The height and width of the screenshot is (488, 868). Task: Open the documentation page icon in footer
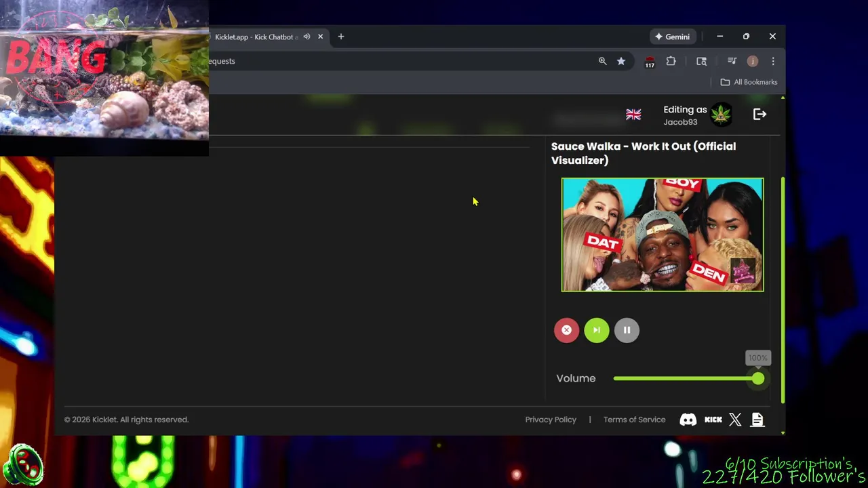pos(757,420)
